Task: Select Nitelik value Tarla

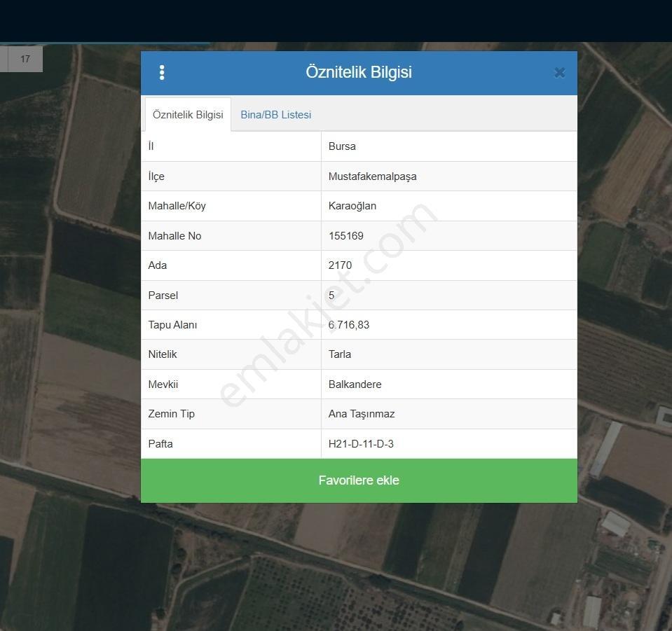Action: tap(339, 354)
